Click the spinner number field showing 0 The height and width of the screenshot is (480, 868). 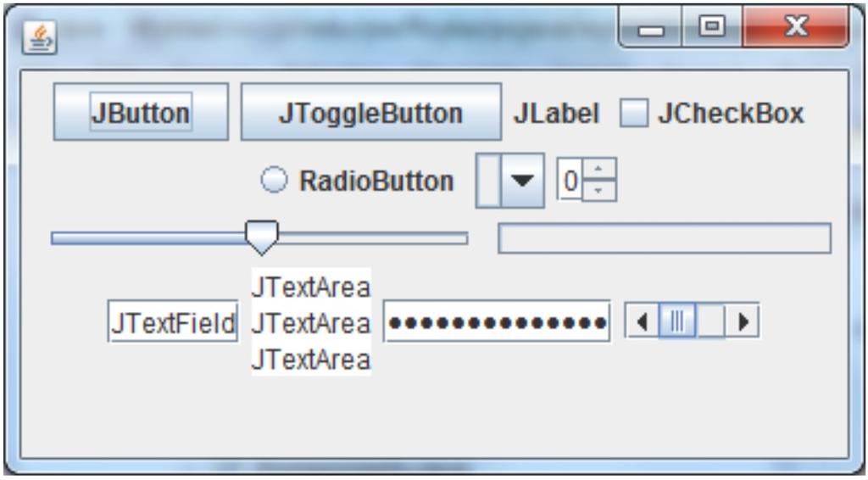click(x=570, y=181)
